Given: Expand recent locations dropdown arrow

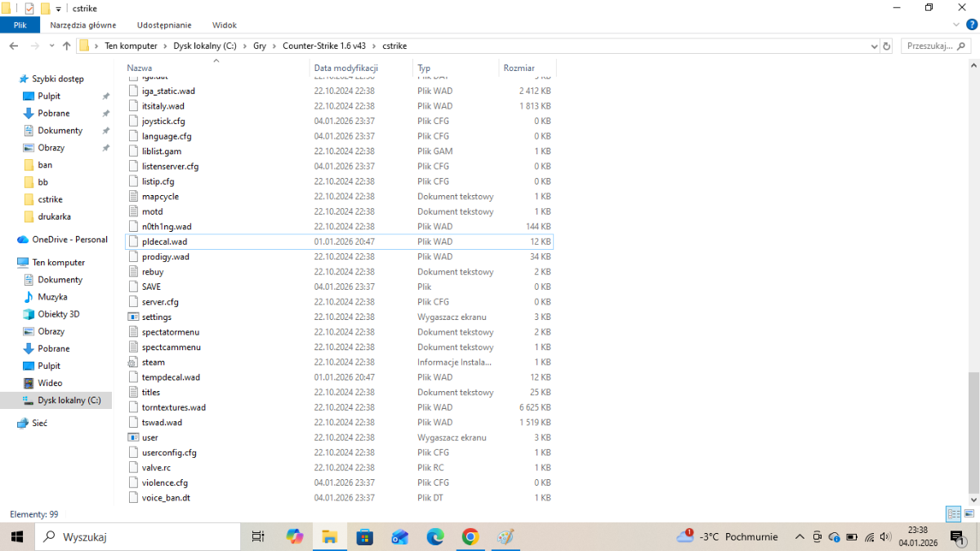Looking at the screenshot, I should [51, 47].
